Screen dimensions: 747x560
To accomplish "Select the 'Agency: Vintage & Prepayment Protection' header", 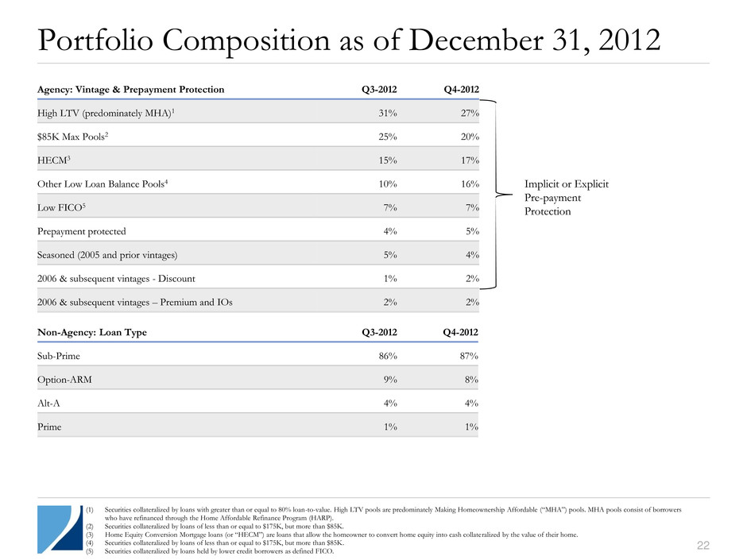I will 131,90.
